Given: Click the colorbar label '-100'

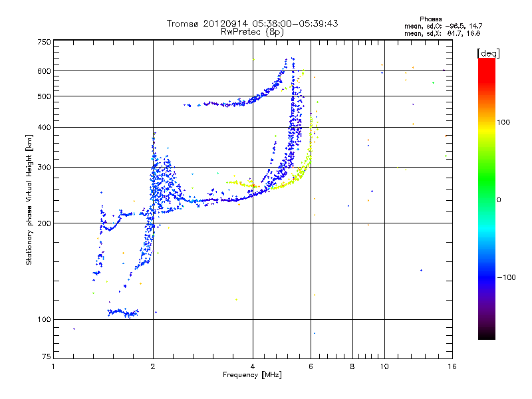Looking at the screenshot, I should tap(506, 277).
